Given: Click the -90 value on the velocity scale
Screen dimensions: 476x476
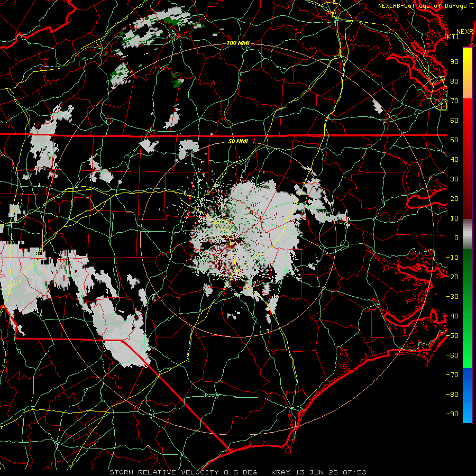Looking at the screenshot, I should tap(452, 414).
